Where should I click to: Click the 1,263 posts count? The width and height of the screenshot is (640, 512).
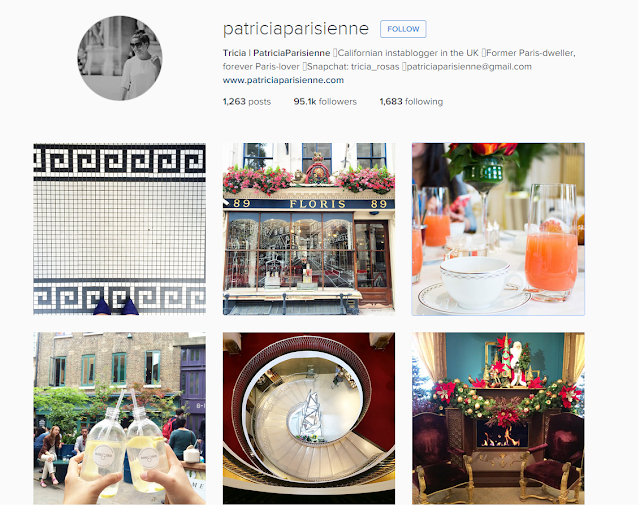click(247, 101)
